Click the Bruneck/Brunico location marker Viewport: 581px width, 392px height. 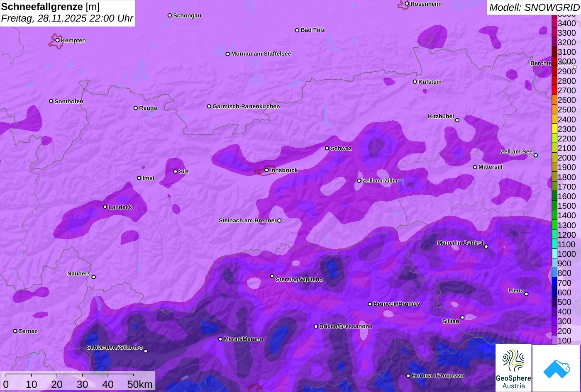[x=370, y=304]
